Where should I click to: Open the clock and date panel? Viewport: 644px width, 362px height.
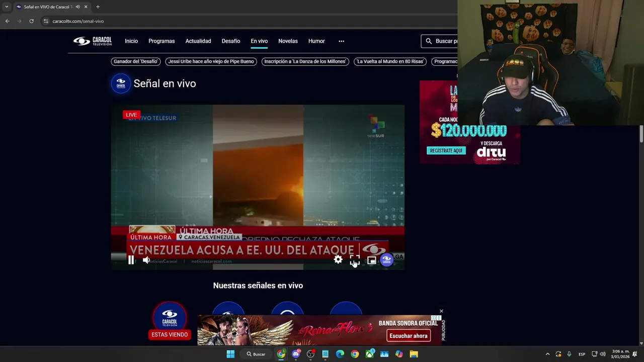620,354
